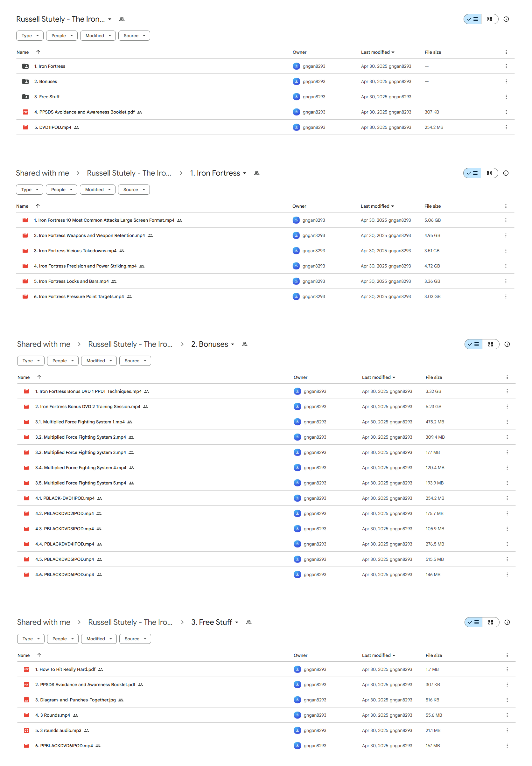Switch to grid layout in Bonuses section

[x=491, y=345]
